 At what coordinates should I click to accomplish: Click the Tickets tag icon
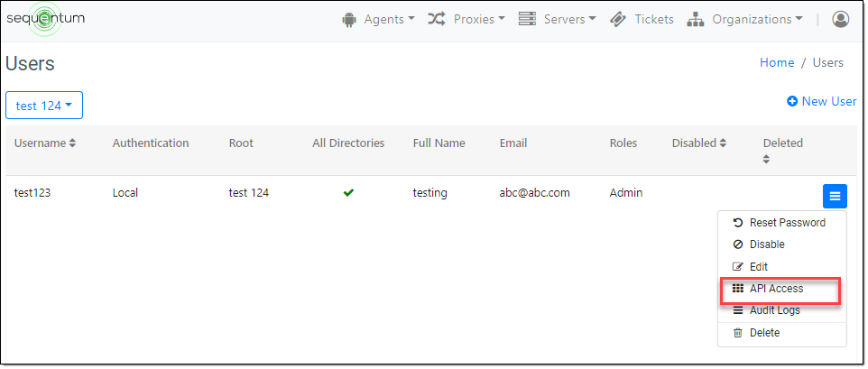point(618,19)
